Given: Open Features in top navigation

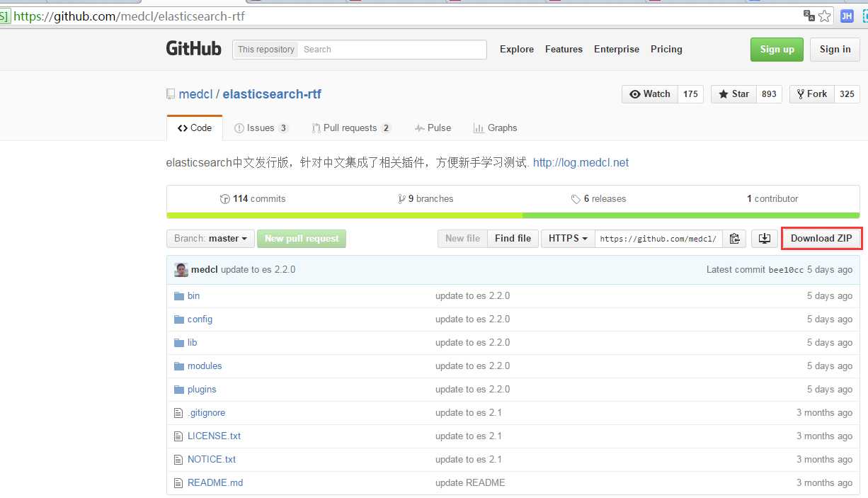Looking at the screenshot, I should pos(564,49).
